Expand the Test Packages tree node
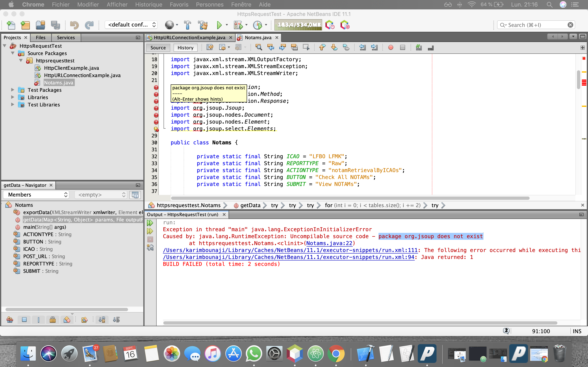The image size is (588, 367). pyautogui.click(x=12, y=90)
